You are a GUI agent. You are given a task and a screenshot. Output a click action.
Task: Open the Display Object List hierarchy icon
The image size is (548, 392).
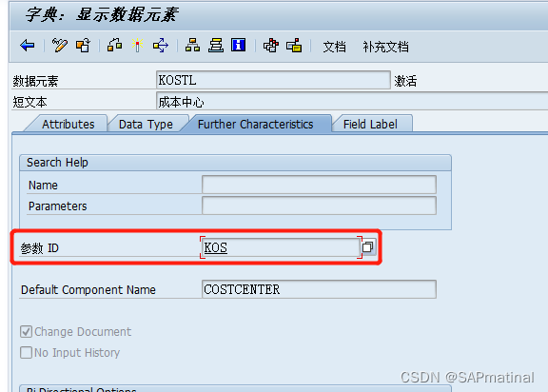(192, 46)
